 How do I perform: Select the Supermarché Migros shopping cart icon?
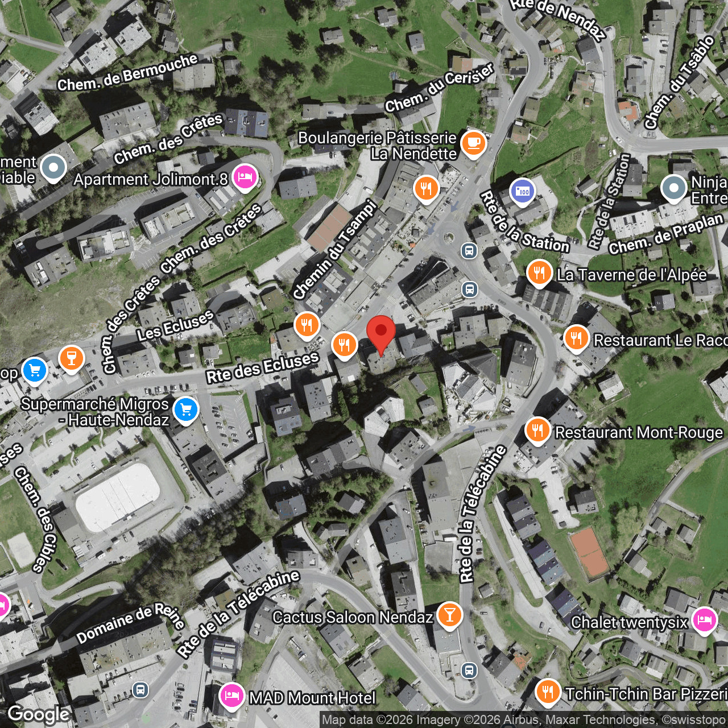pyautogui.click(x=185, y=409)
